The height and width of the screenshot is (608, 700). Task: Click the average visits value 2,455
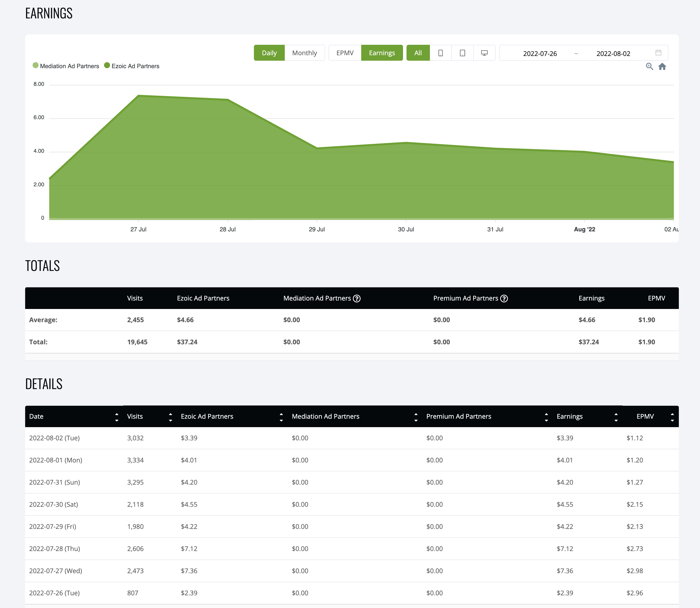[135, 320]
